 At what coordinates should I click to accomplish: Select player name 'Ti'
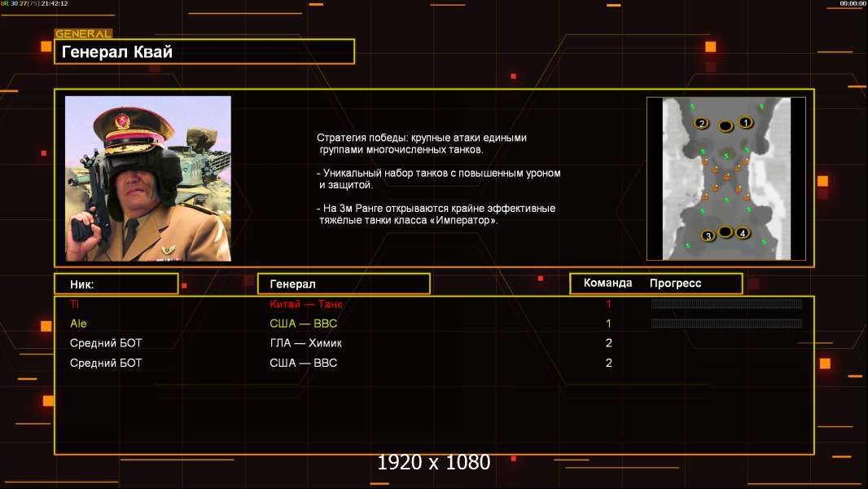[x=74, y=303]
